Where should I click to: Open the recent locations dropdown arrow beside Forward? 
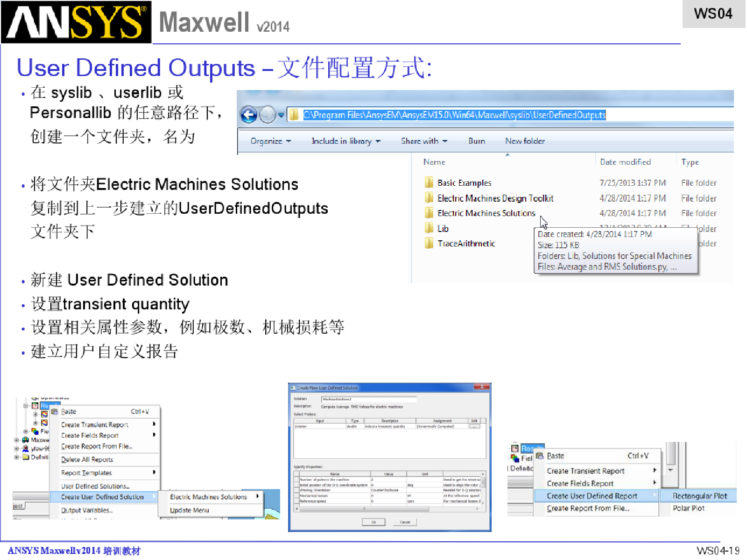coord(281,115)
